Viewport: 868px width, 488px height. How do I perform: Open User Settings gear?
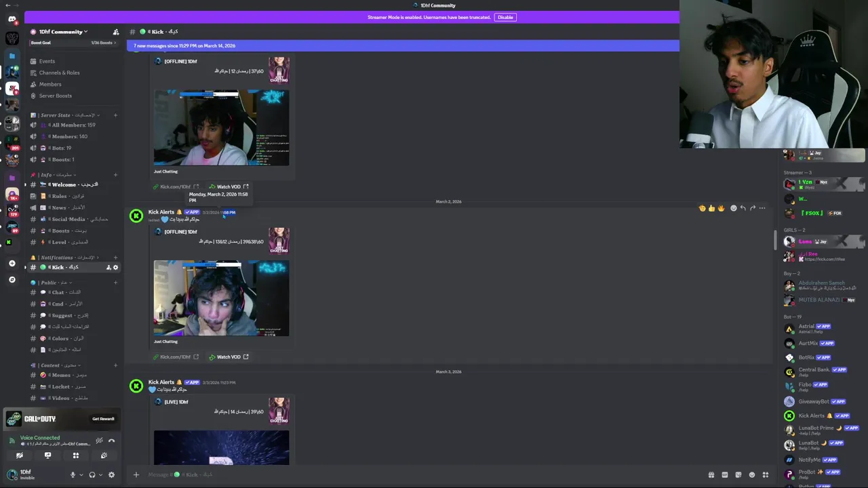tap(111, 474)
